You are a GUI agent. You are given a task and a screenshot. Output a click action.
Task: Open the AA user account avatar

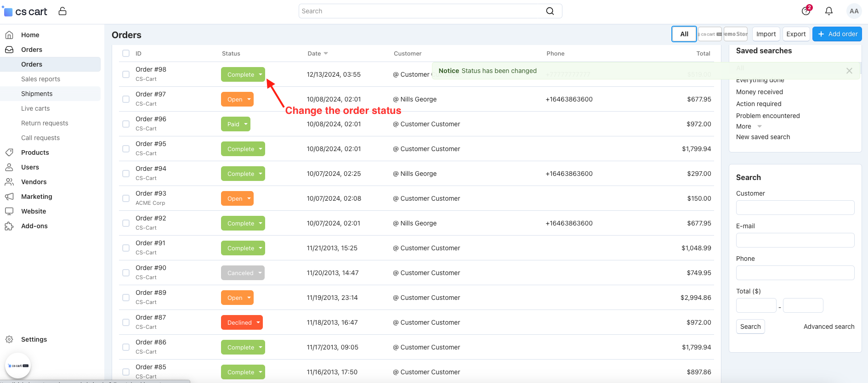(x=854, y=11)
